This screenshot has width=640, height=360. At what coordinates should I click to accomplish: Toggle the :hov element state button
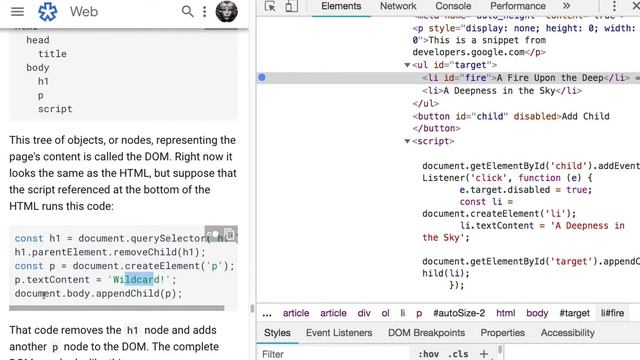click(428, 354)
